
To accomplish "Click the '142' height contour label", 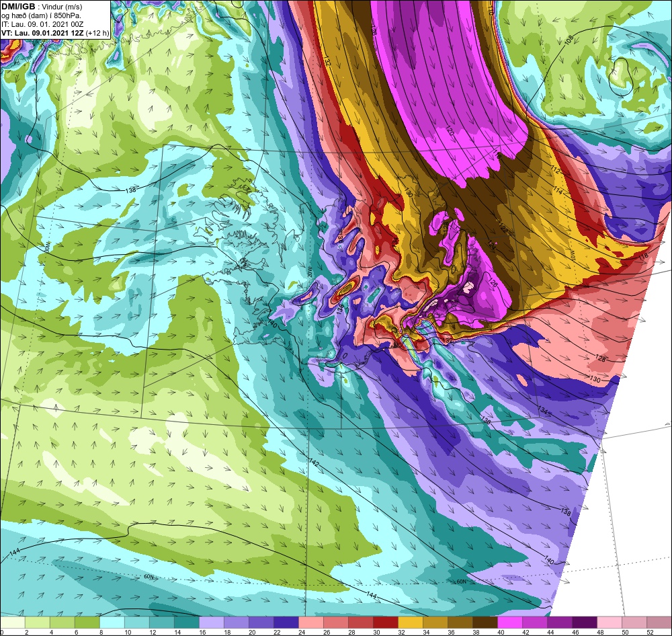I will (314, 463).
